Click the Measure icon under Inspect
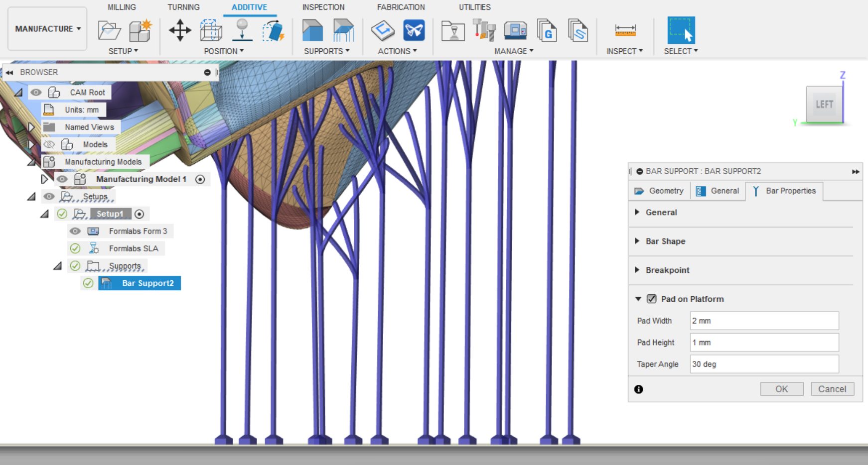Image resolution: width=868 pixels, height=465 pixels. [625, 30]
